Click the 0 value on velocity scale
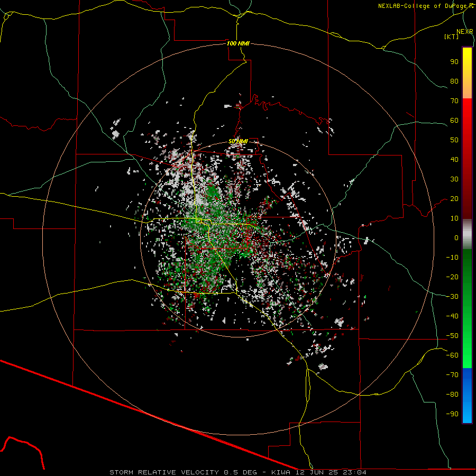 pyautogui.click(x=456, y=238)
